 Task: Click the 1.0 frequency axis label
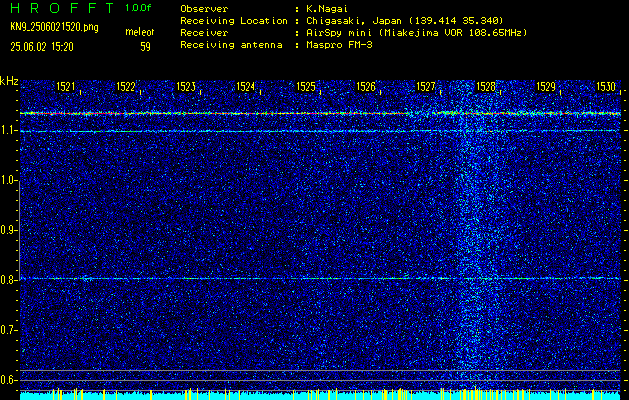8,180
